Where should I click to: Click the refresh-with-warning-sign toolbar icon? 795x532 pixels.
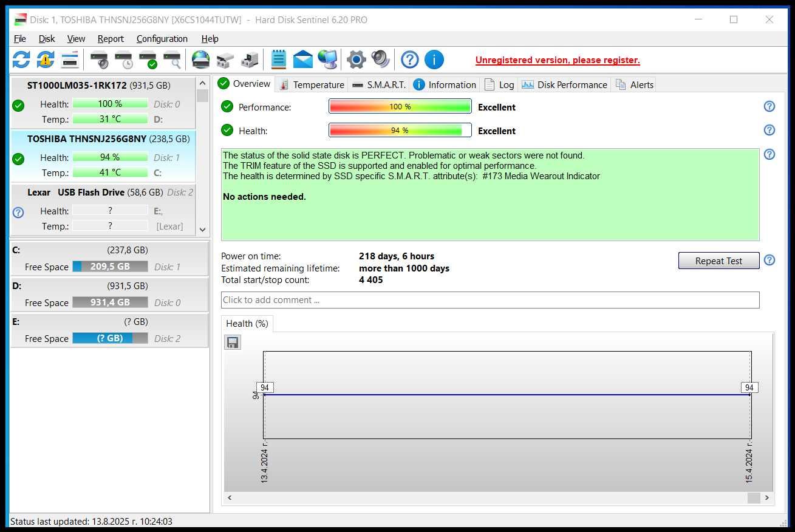(x=46, y=60)
